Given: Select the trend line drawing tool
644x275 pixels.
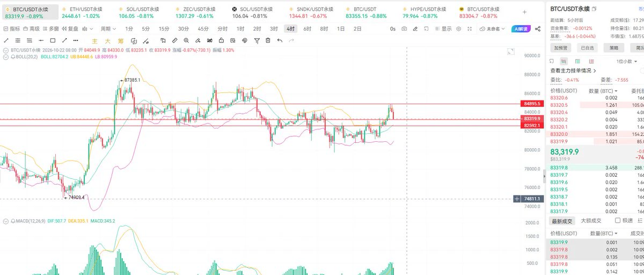Looking at the screenshot, I should (x=6, y=40).
